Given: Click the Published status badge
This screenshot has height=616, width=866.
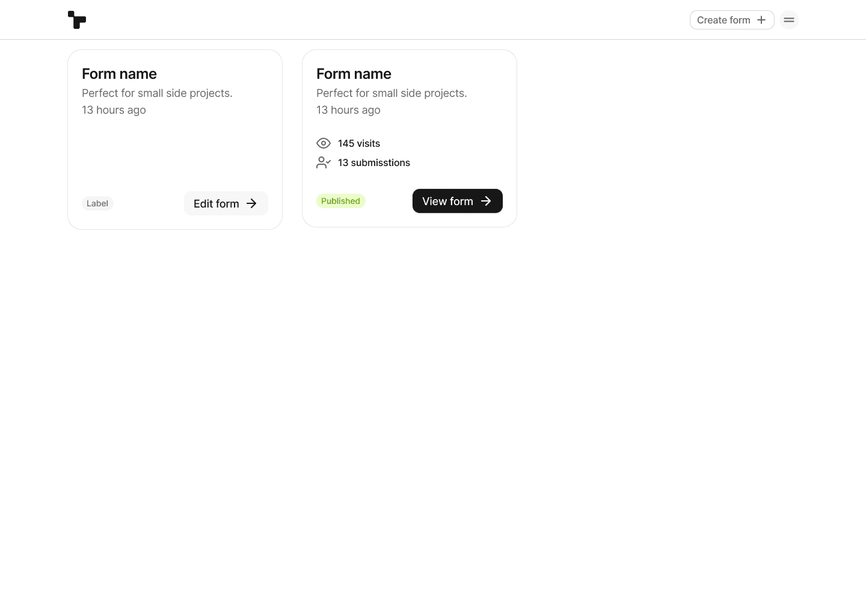Looking at the screenshot, I should coord(341,201).
